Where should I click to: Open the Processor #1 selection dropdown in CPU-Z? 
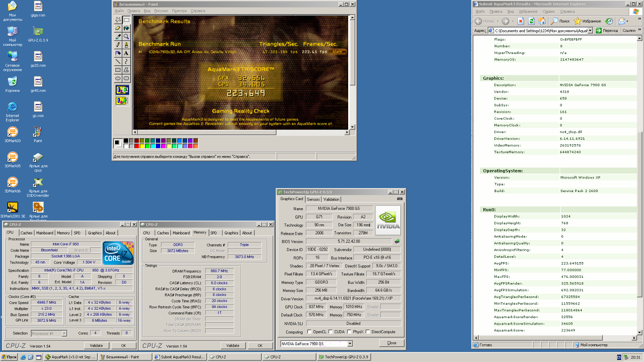click(64, 333)
